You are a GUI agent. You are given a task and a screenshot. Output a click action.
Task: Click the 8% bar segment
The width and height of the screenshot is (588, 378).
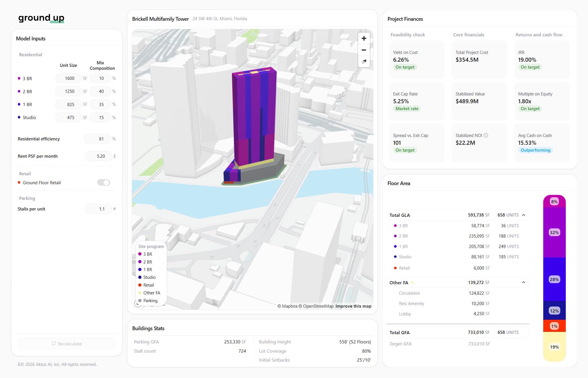point(554,201)
